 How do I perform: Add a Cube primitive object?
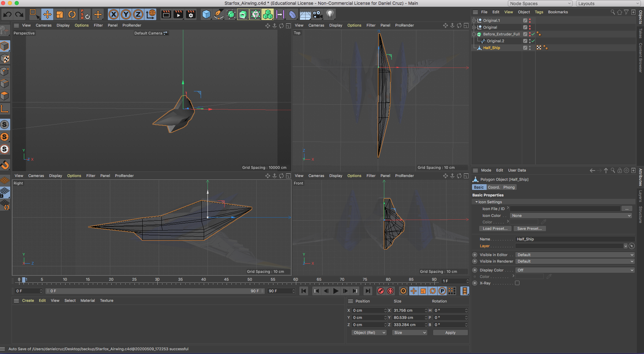tap(206, 14)
